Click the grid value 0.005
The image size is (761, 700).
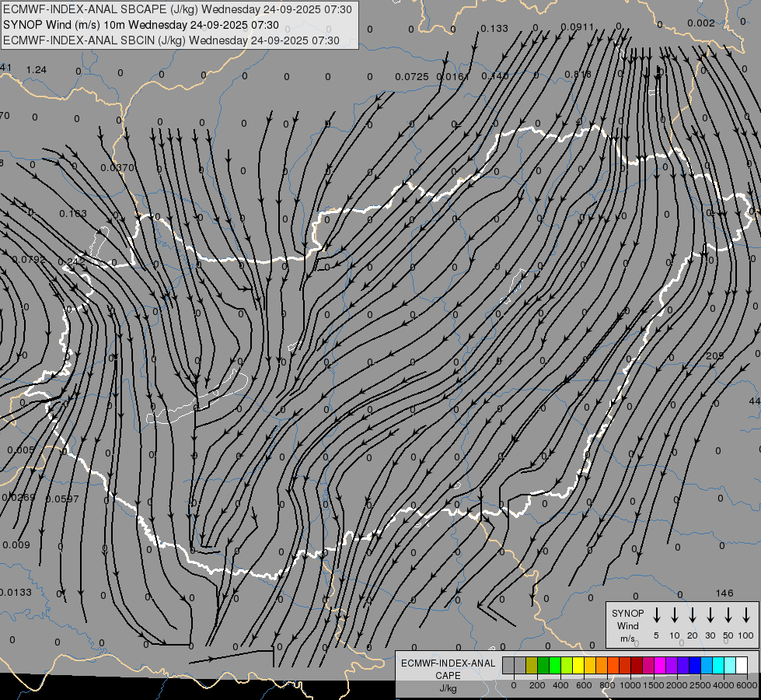coord(21,450)
